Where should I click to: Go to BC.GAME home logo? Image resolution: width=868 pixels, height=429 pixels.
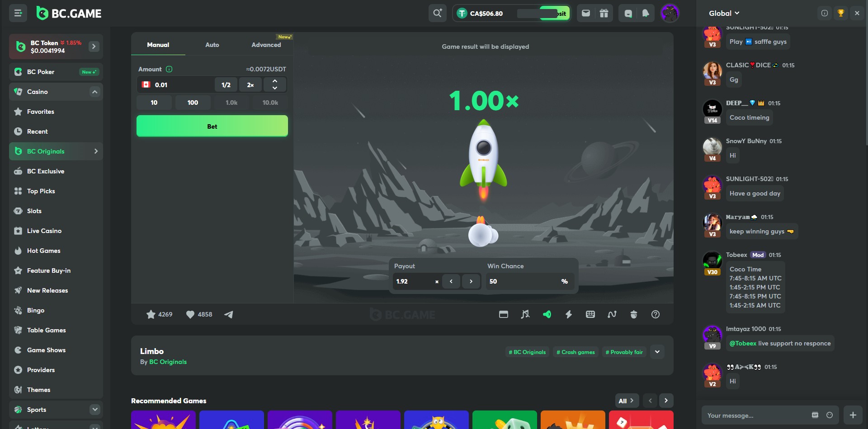(69, 14)
